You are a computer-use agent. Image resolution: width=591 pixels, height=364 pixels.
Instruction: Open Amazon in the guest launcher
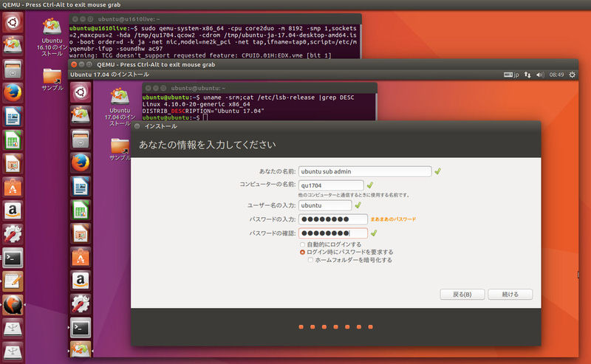tap(81, 281)
